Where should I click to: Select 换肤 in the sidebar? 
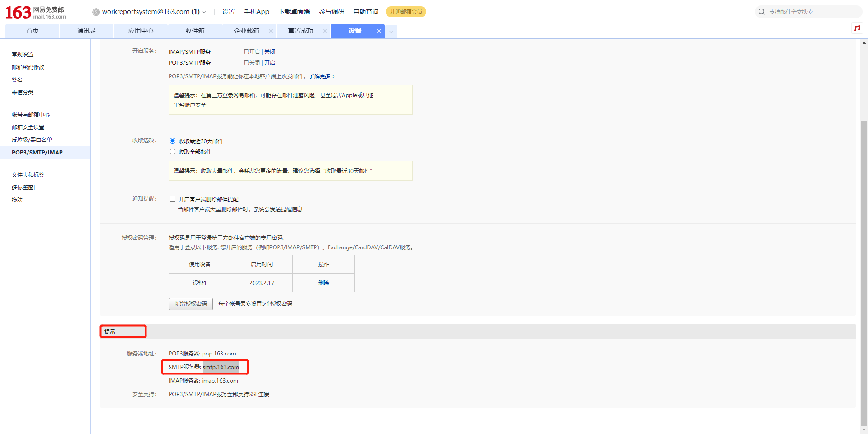coord(17,200)
